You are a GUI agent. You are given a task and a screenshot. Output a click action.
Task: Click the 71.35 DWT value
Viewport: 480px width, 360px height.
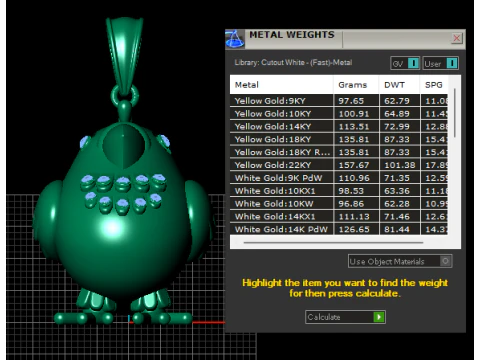click(397, 178)
